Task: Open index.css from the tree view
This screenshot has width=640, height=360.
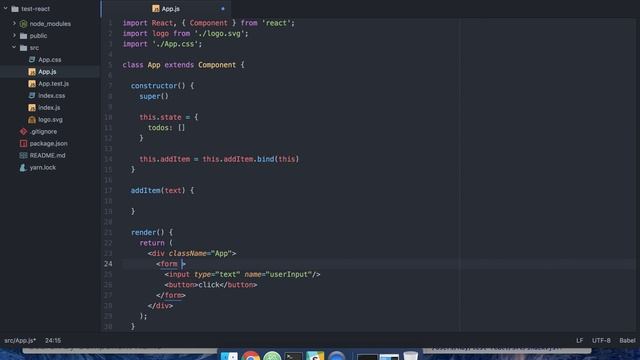Action: 52,96
